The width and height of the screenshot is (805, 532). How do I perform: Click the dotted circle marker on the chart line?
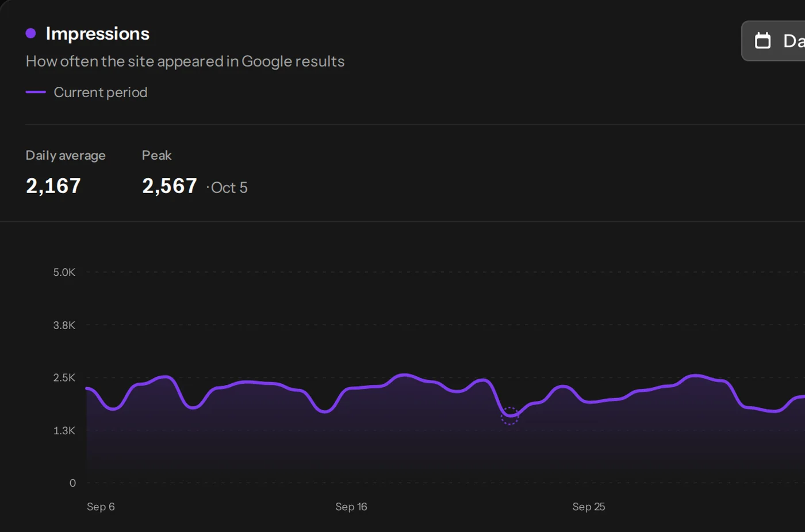(x=509, y=415)
